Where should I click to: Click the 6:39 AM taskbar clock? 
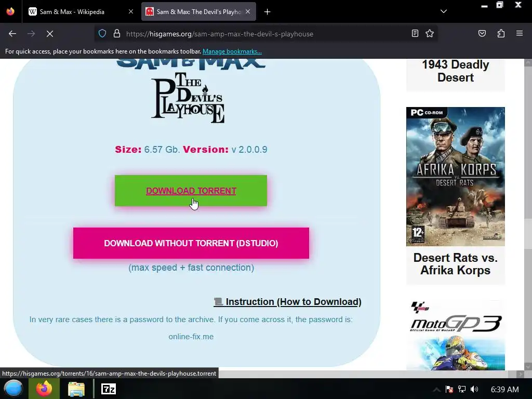click(x=504, y=390)
